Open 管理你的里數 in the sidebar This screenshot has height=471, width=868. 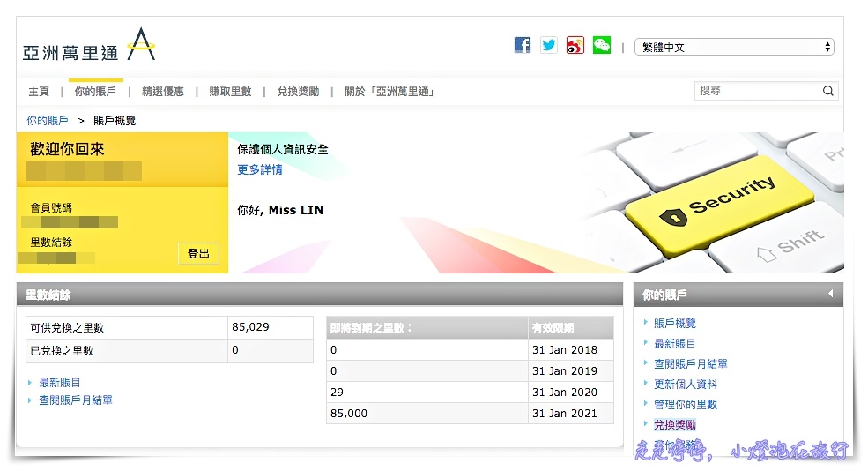pos(686,405)
